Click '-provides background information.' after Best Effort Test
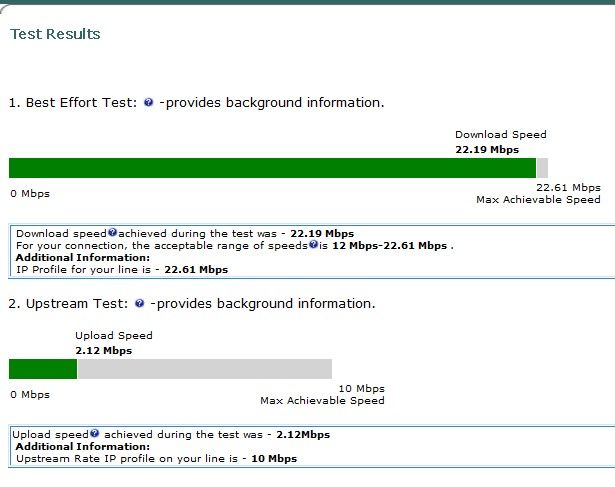 click(x=272, y=103)
